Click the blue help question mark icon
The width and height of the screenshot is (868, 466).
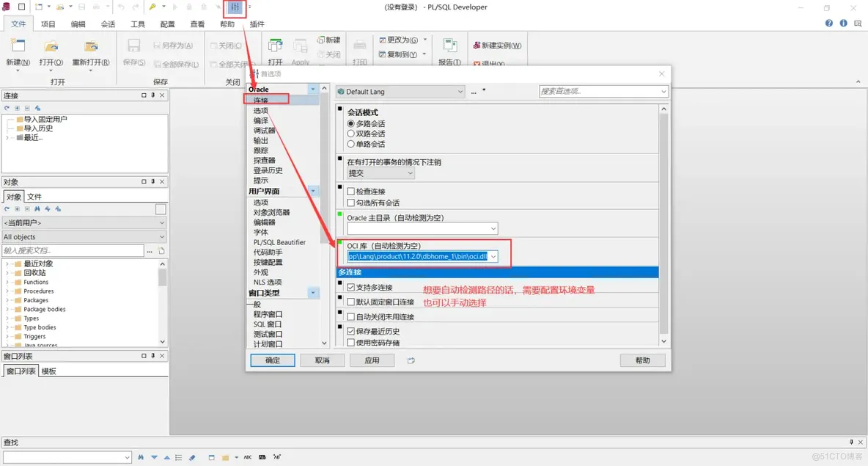coord(828,23)
